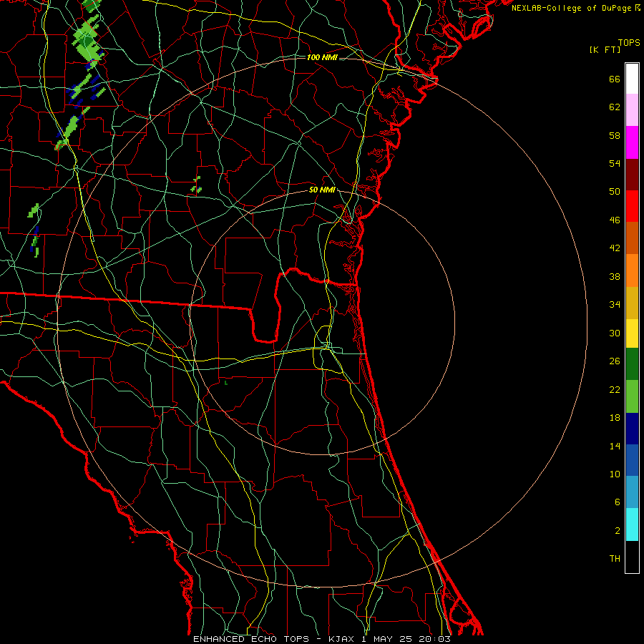Click the legend value 2

click(618, 531)
